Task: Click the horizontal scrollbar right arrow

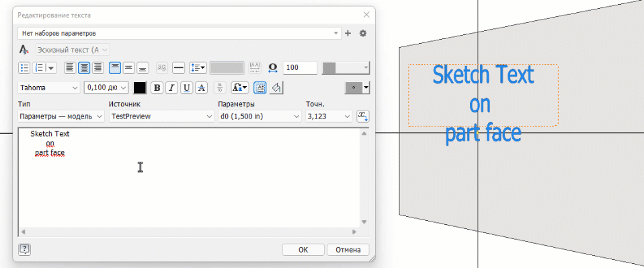Action: tap(354, 232)
